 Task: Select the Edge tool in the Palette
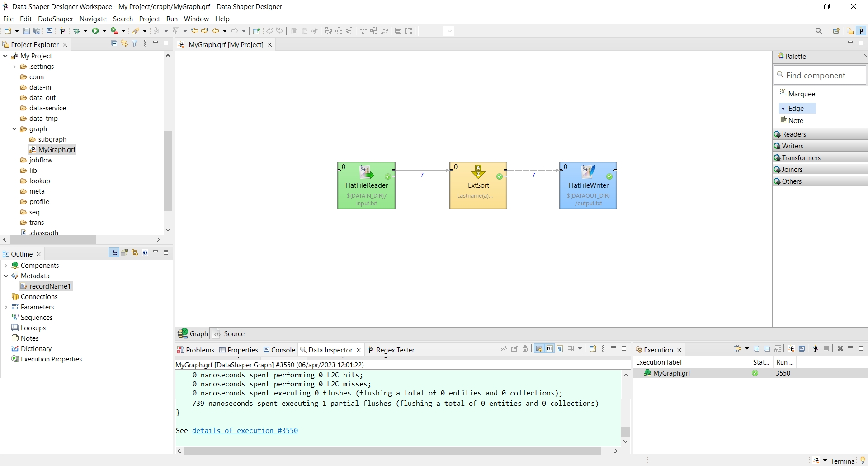tap(797, 108)
